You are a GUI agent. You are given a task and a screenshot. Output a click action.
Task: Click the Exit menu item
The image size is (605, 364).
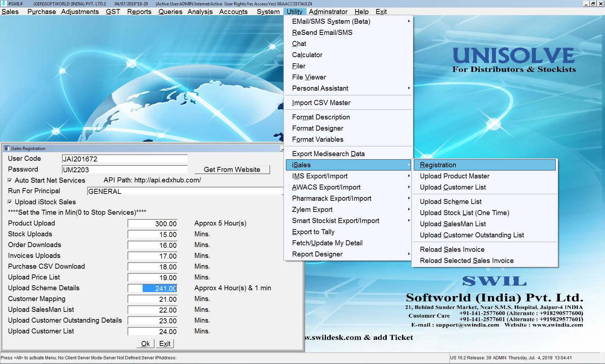click(x=381, y=12)
